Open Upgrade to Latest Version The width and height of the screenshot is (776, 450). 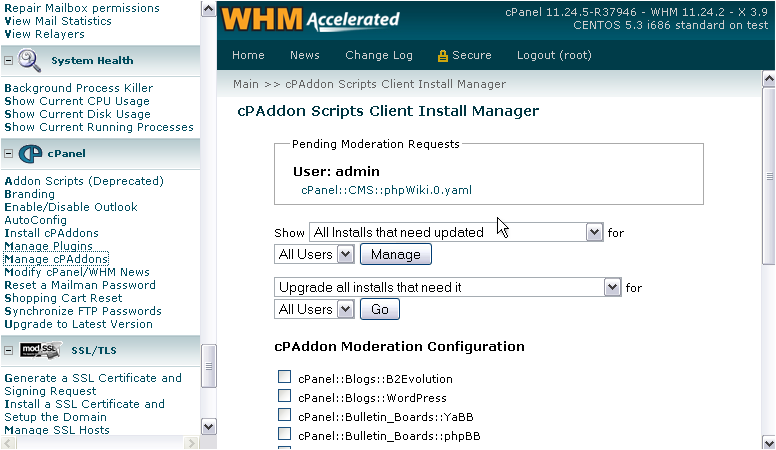point(78,324)
